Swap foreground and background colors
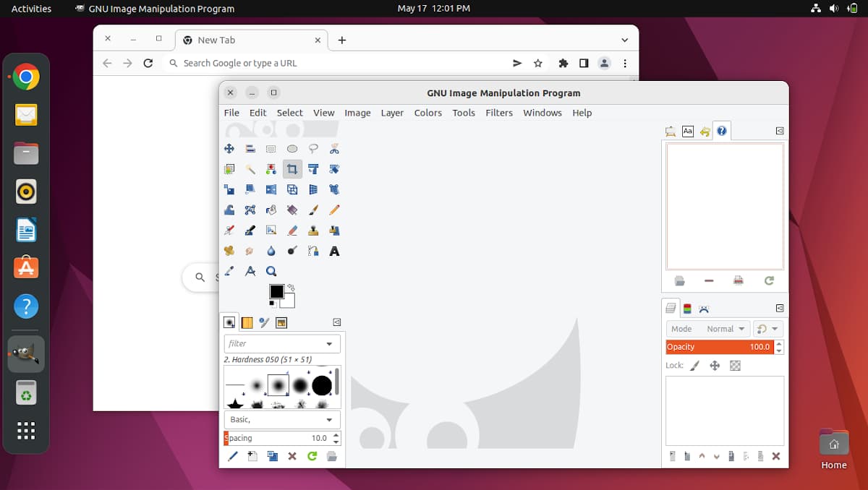 (x=291, y=288)
